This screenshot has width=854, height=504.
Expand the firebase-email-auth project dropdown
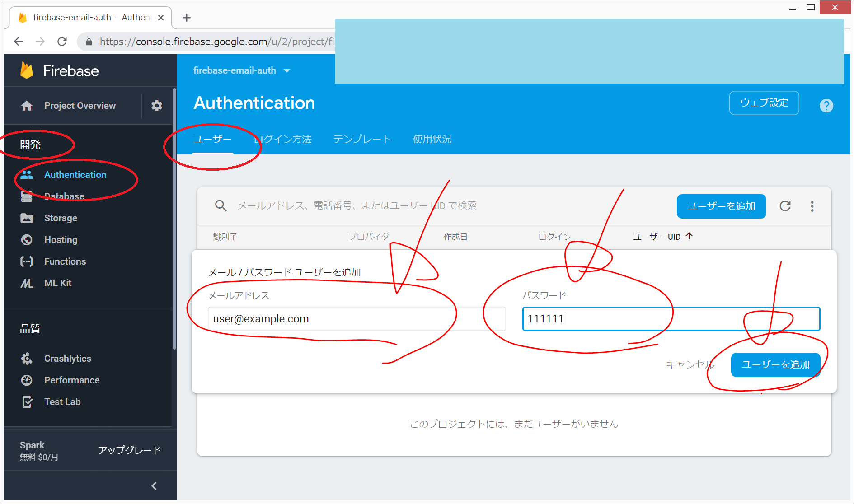tap(286, 71)
